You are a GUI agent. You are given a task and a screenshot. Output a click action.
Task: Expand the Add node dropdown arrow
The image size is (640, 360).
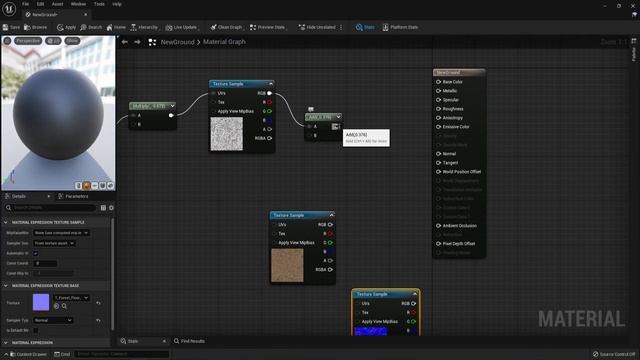click(338, 117)
